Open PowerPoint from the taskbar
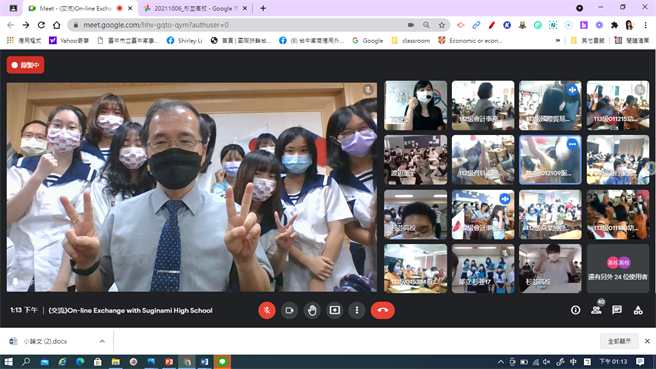Viewport: 656px width, 369px height. tap(169, 362)
